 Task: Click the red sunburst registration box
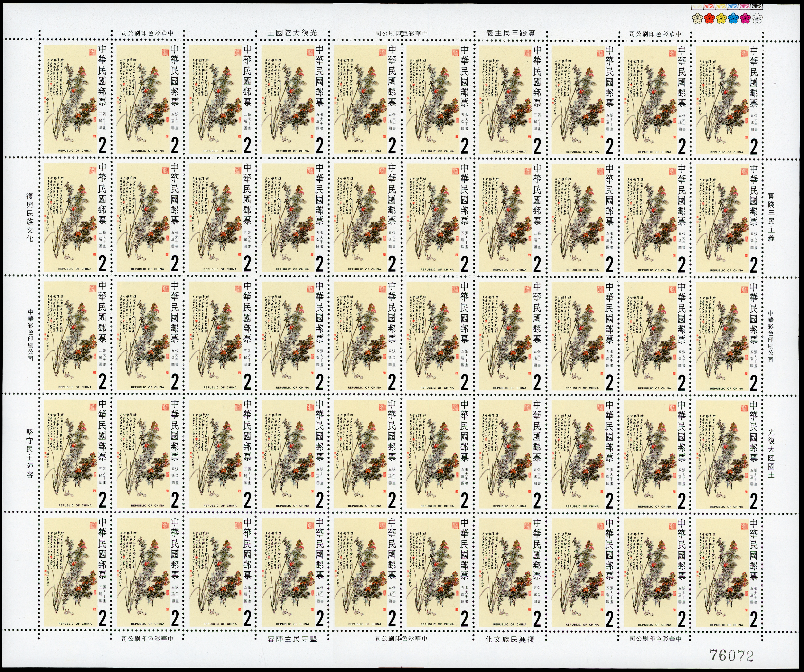(709, 7)
